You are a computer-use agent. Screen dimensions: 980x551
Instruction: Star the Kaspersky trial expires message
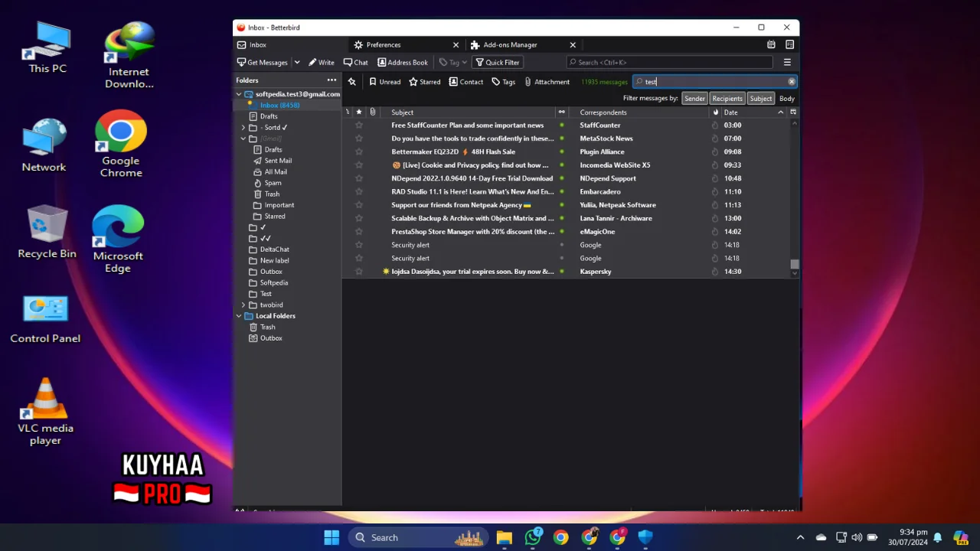coord(358,272)
